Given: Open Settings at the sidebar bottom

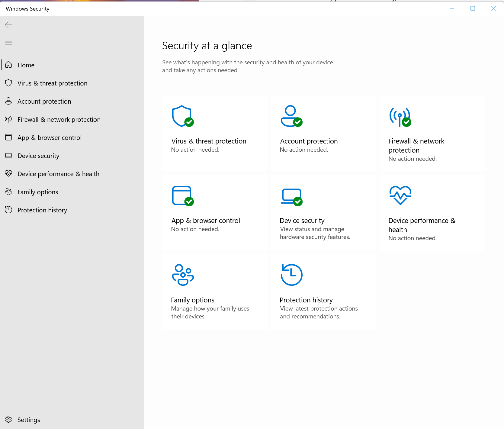Looking at the screenshot, I should 72,420.
